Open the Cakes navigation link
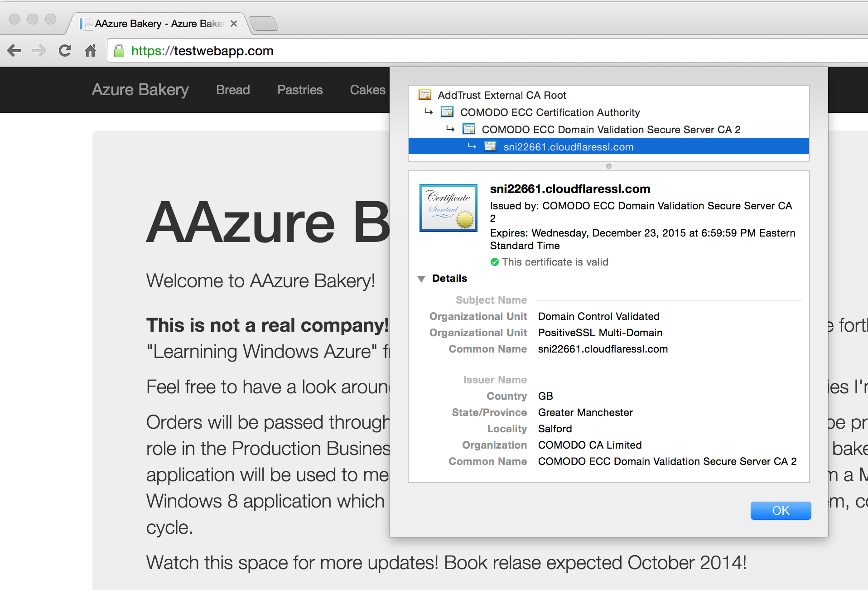Image resolution: width=868 pixels, height=590 pixels. click(367, 90)
